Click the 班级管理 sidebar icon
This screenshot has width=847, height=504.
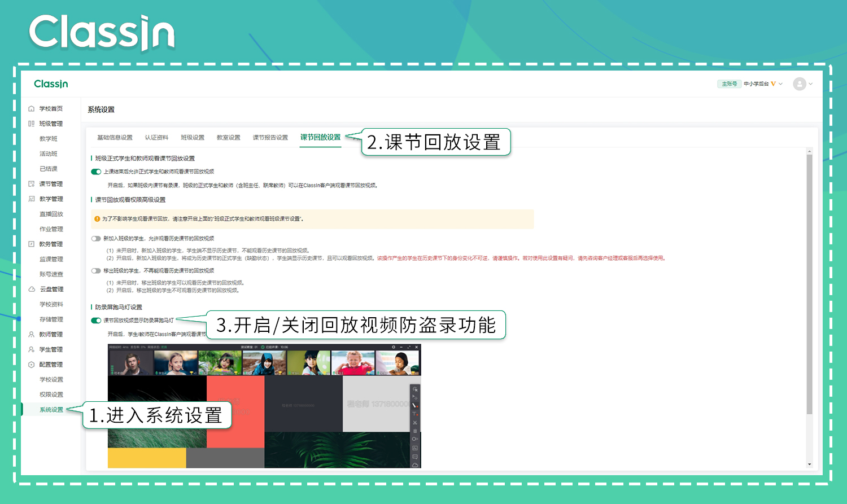pos(32,124)
